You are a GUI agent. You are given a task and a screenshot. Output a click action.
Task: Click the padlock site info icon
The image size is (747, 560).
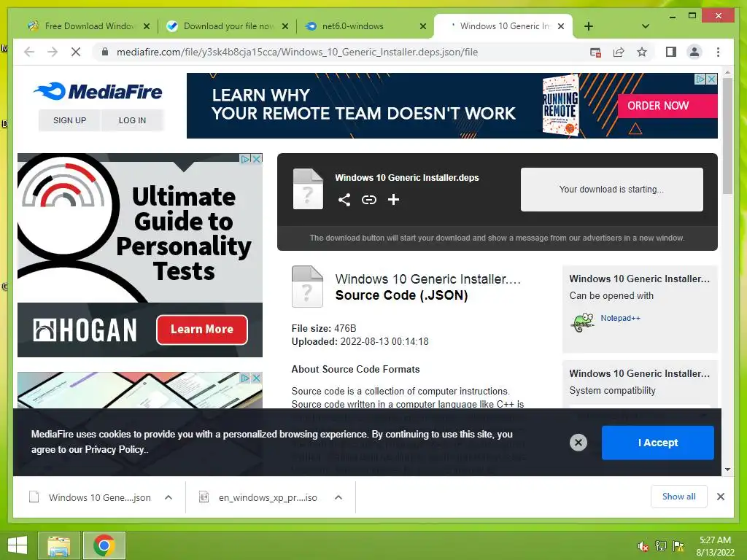[105, 52]
